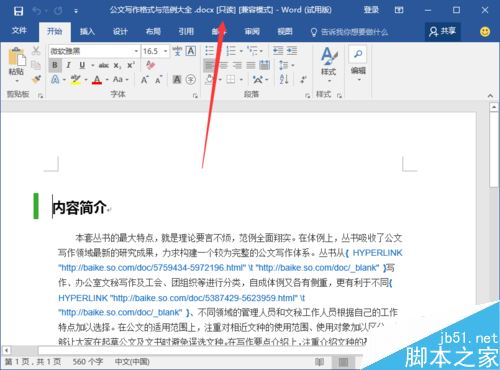Switch to the 审阅 tab
This screenshot has width=500, height=370.
pyautogui.click(x=252, y=32)
